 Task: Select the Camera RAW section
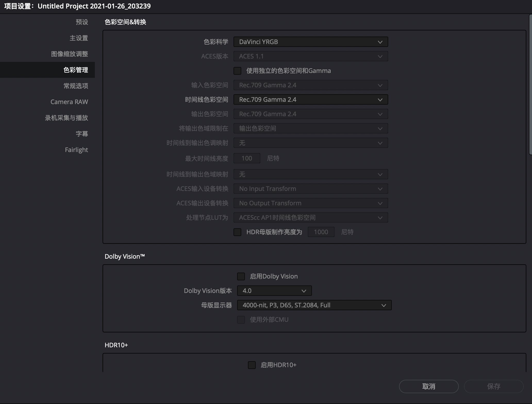coord(69,102)
